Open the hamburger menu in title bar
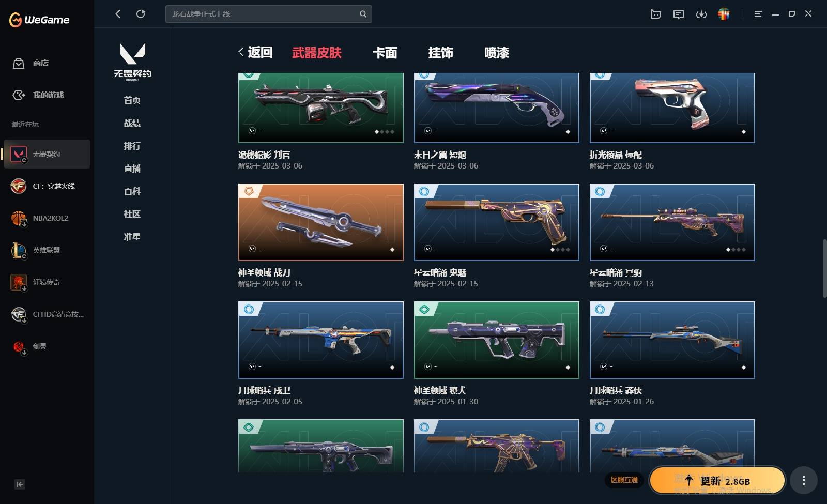This screenshot has height=504, width=827. point(758,14)
